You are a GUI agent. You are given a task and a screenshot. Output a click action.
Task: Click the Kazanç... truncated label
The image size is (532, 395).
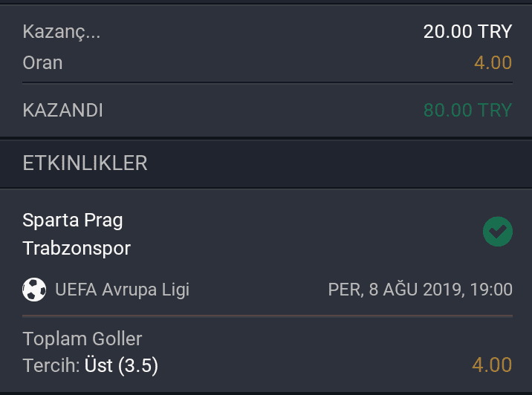point(62,32)
